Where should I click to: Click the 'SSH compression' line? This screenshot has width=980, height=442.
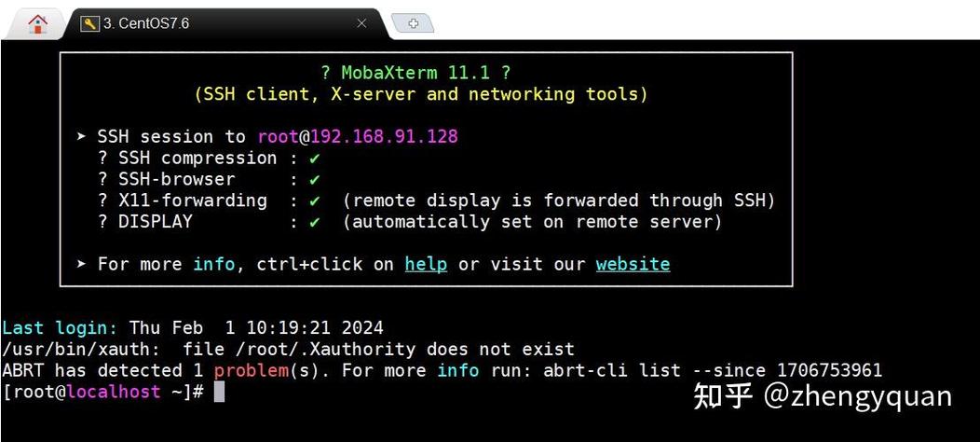tap(209, 158)
